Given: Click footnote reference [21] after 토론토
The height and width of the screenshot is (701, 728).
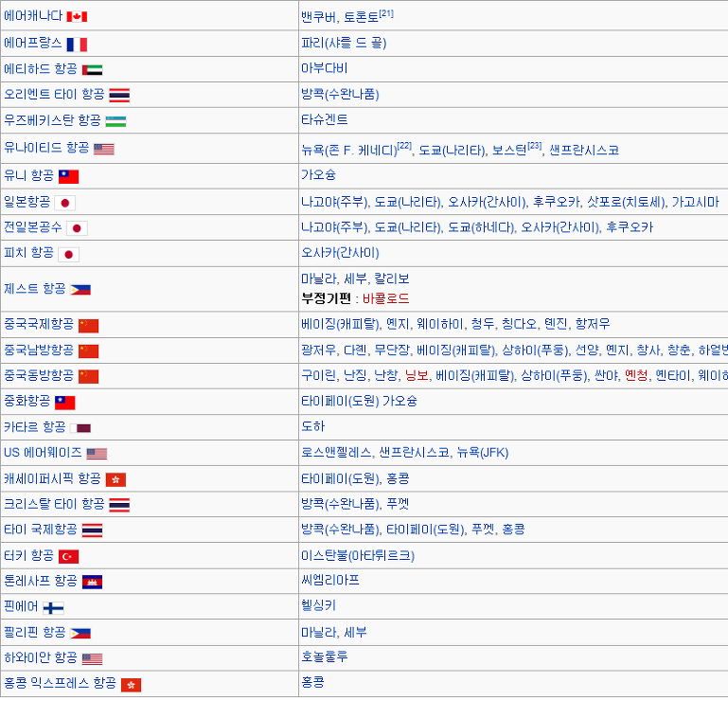Looking at the screenshot, I should [386, 13].
